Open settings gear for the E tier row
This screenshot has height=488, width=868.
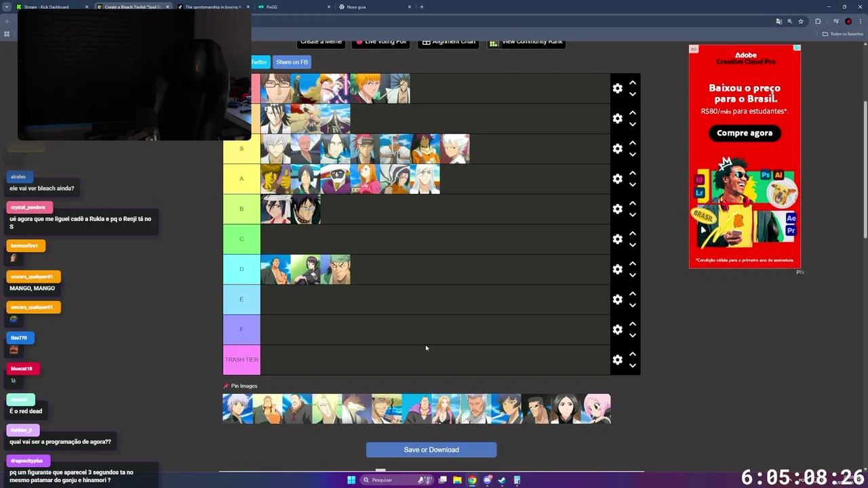(617, 300)
